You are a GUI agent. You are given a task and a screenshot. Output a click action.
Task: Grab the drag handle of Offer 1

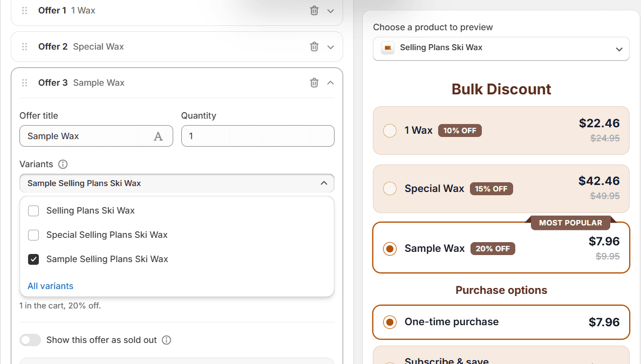pyautogui.click(x=24, y=11)
